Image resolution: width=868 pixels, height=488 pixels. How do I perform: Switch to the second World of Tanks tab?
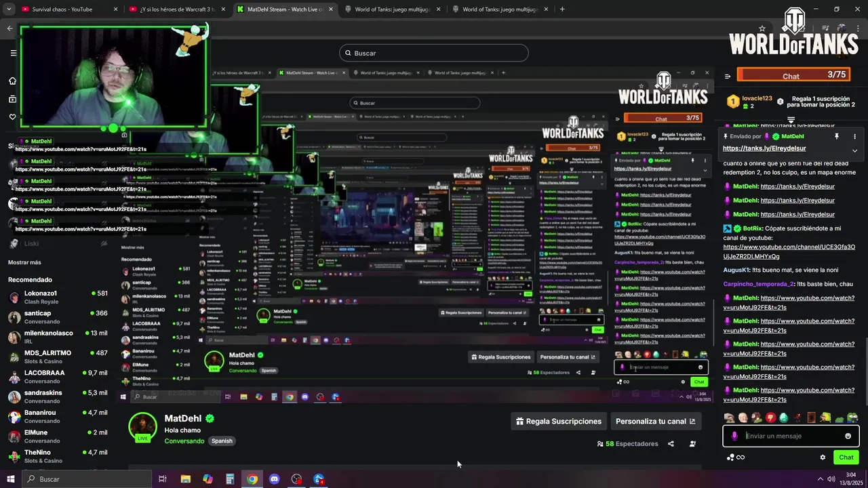pyautogui.click(x=500, y=9)
